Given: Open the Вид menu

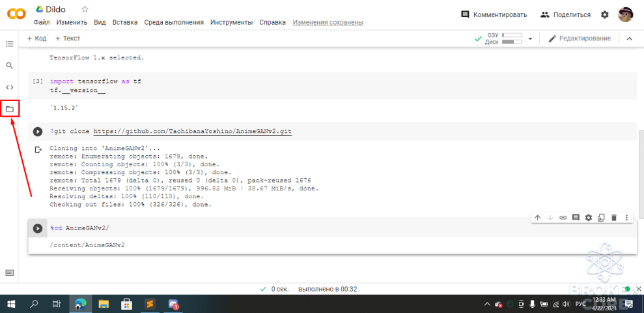Looking at the screenshot, I should pos(100,22).
